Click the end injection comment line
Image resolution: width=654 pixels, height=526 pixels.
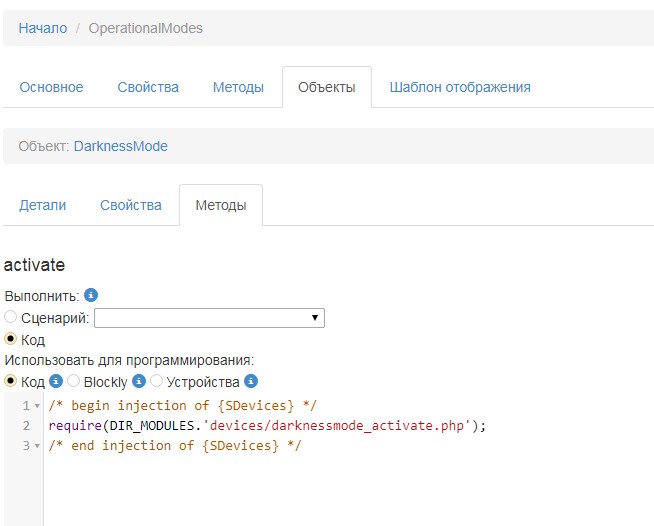tap(175, 446)
